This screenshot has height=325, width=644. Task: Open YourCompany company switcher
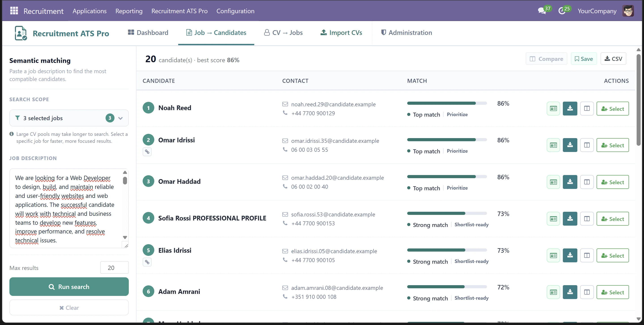[x=597, y=11]
